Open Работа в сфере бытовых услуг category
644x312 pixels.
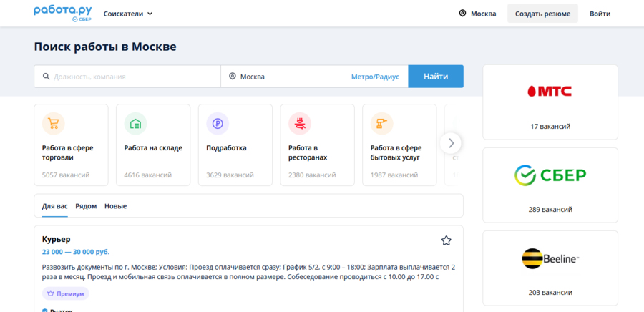tap(399, 145)
